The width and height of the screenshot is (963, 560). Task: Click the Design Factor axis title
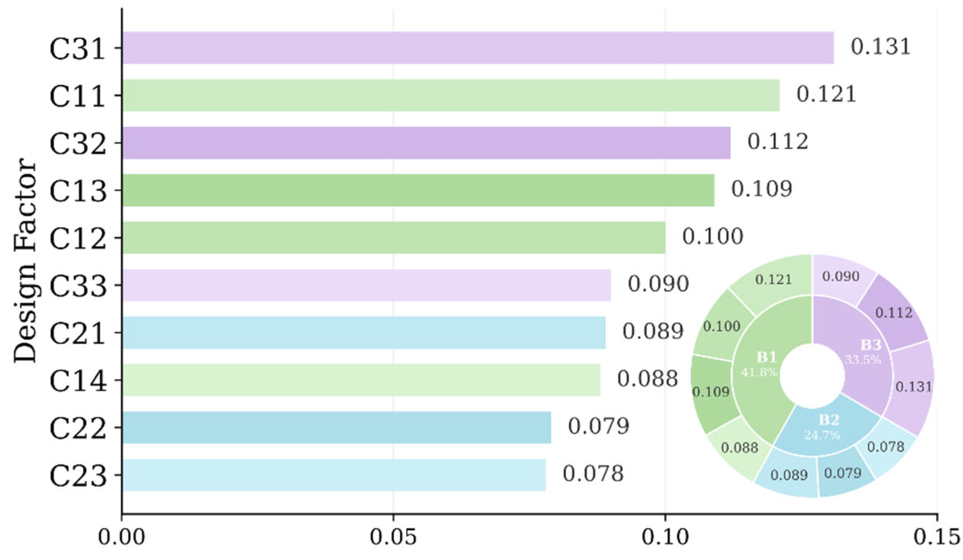pyautogui.click(x=24, y=260)
